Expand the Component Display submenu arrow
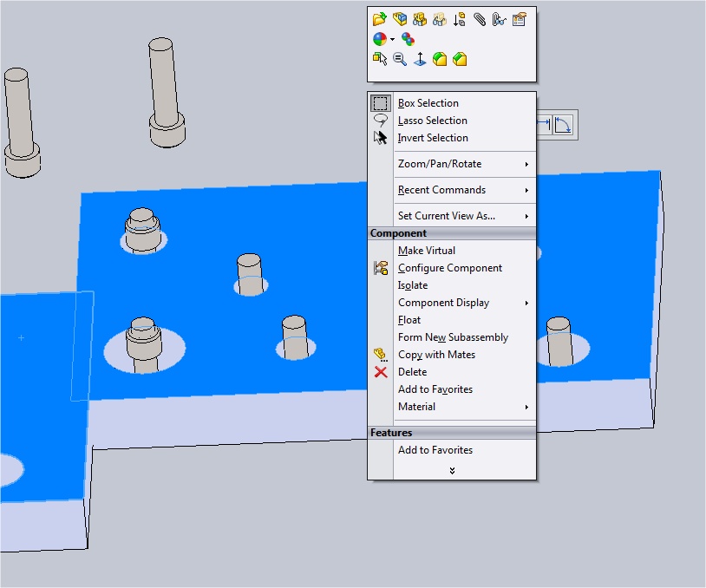The height and width of the screenshot is (588, 706). (526, 303)
